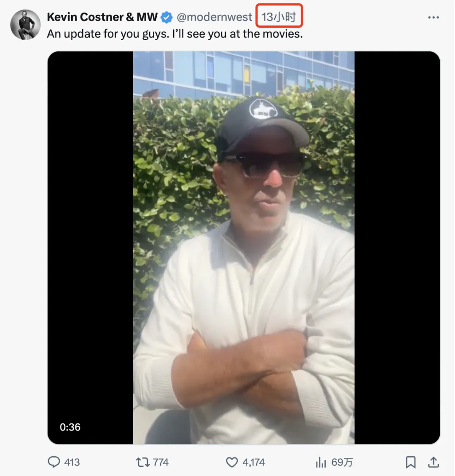
Task: Click the 69万 views count
Action: tap(342, 462)
